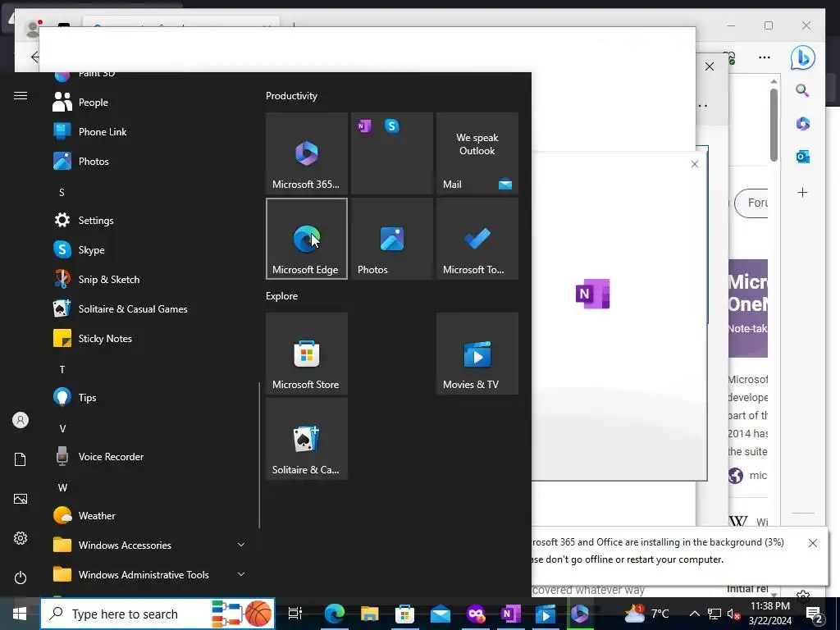Expand the Start menu hamburger button
The width and height of the screenshot is (840, 630).
tap(21, 95)
